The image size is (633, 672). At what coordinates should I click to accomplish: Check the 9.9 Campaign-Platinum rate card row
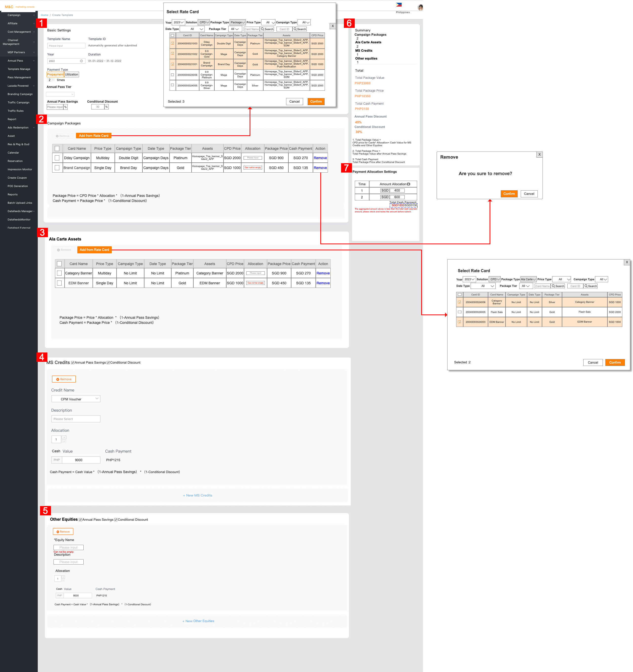pos(172,75)
